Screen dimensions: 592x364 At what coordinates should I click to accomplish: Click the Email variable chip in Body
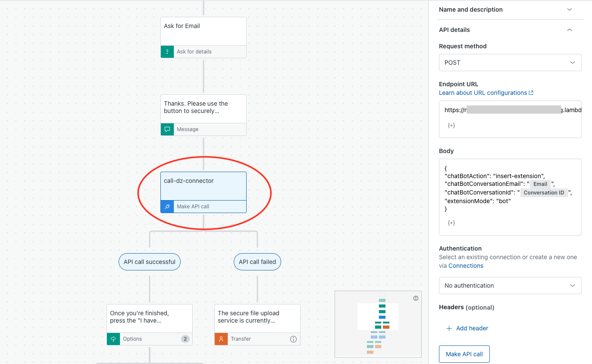point(540,184)
